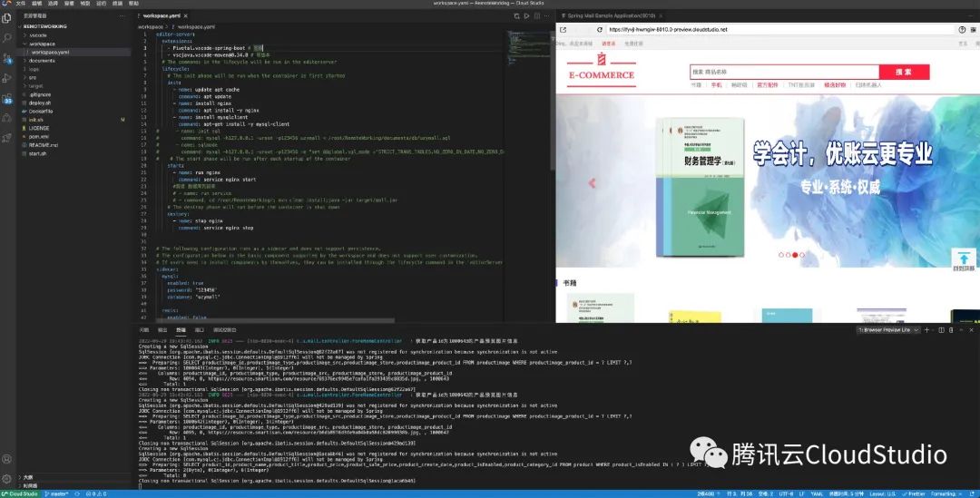Viewport: 980px width, 498px height.
Task: Open editor toolbar more actions ellipsis
Action: [x=545, y=15]
